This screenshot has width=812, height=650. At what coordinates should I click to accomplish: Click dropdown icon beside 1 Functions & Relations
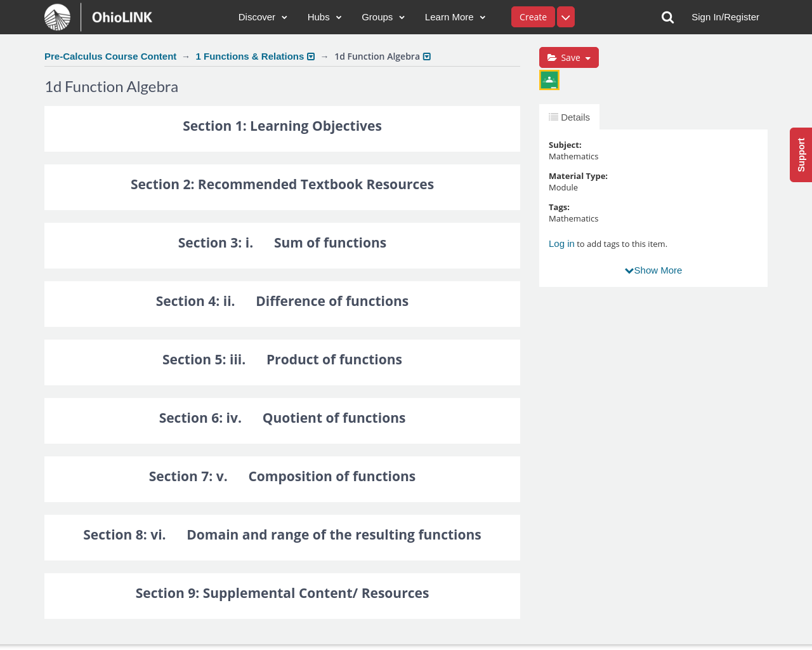coord(311,56)
